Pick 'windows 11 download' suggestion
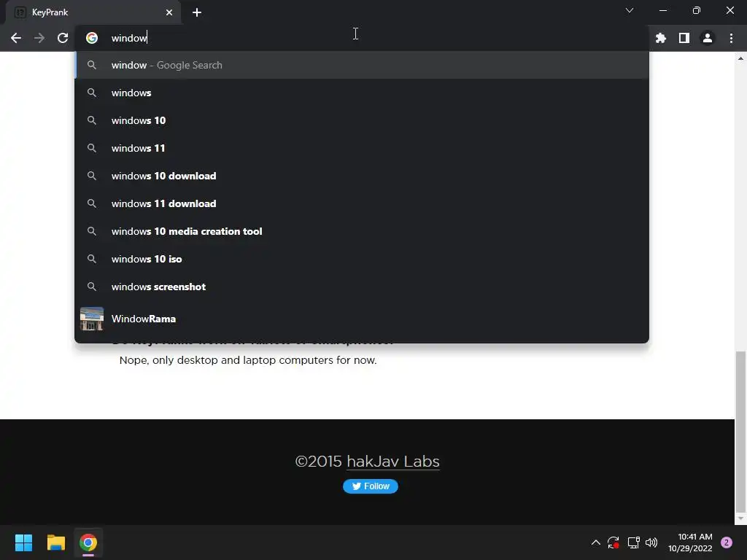This screenshot has height=560, width=747. point(362,203)
